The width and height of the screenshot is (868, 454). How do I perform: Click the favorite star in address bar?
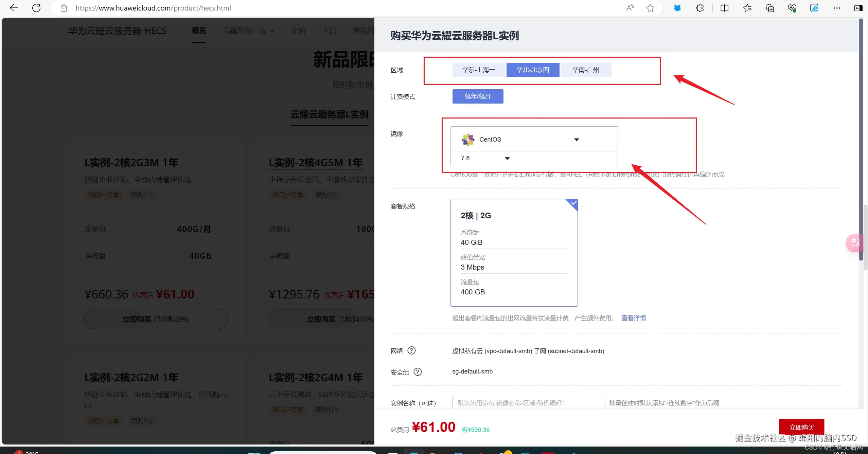click(x=650, y=8)
